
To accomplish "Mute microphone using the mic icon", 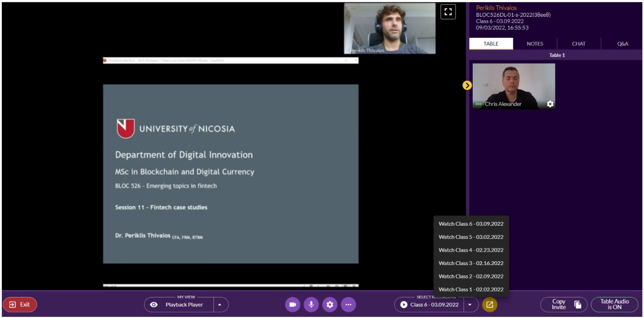I will [x=311, y=305].
